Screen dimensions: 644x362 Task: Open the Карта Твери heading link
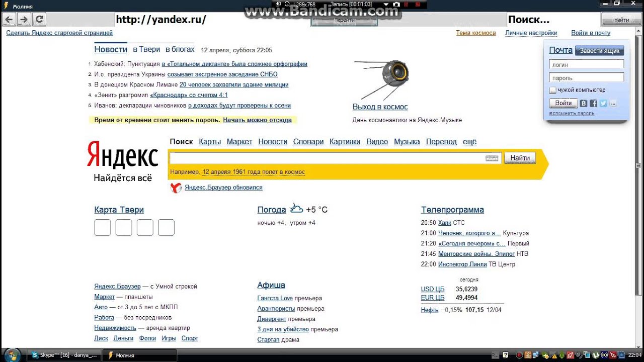pyautogui.click(x=119, y=210)
